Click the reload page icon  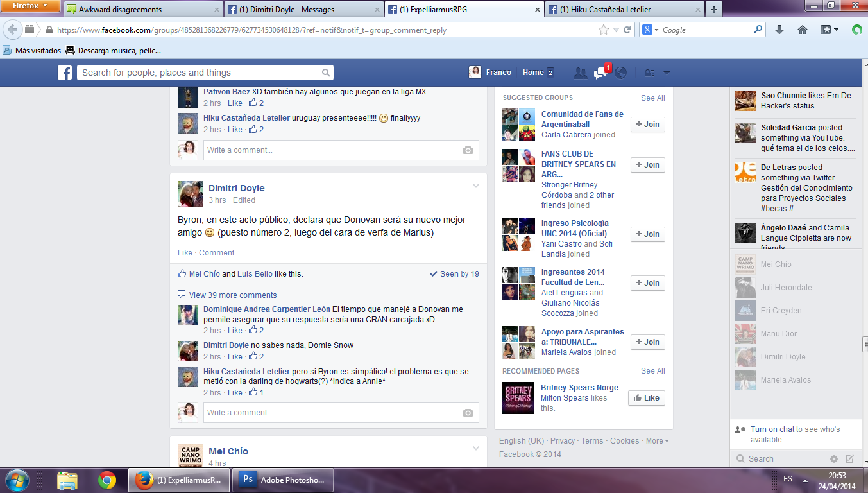627,30
